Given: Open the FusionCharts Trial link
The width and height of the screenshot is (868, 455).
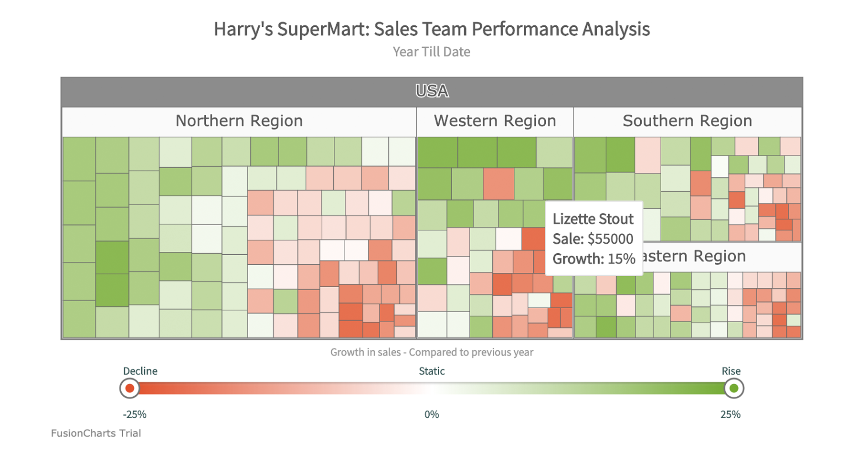Looking at the screenshot, I should coord(96,433).
